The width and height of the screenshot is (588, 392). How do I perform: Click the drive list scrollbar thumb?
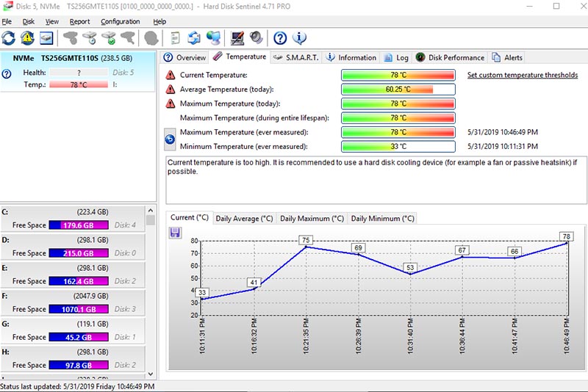[x=151, y=219]
